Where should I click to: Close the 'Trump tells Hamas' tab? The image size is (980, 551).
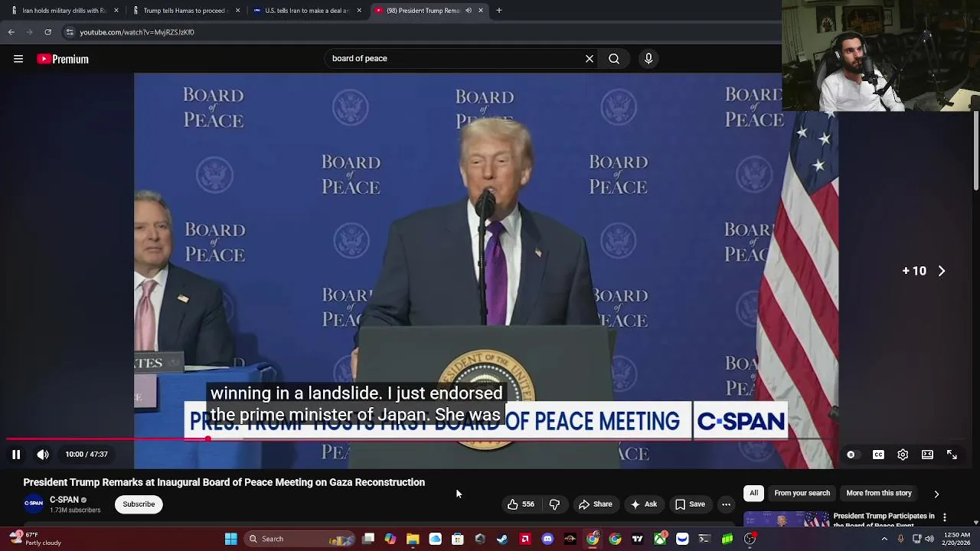(x=237, y=11)
